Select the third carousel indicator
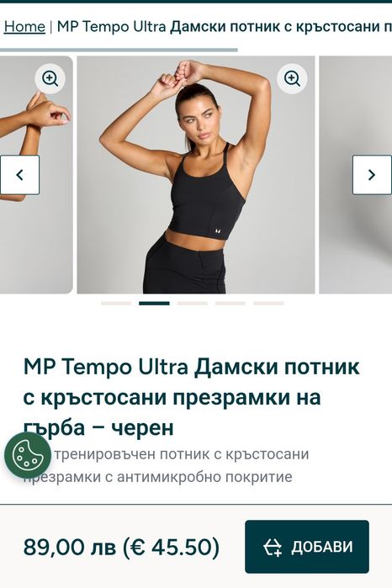The height and width of the screenshot is (588, 392). pos(192,303)
